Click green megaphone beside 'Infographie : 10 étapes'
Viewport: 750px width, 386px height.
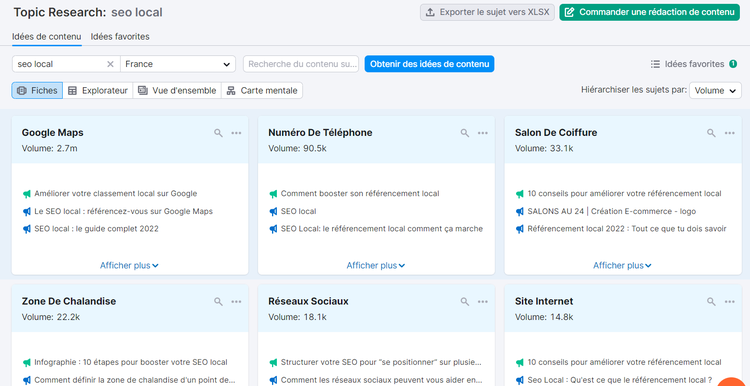(x=27, y=363)
